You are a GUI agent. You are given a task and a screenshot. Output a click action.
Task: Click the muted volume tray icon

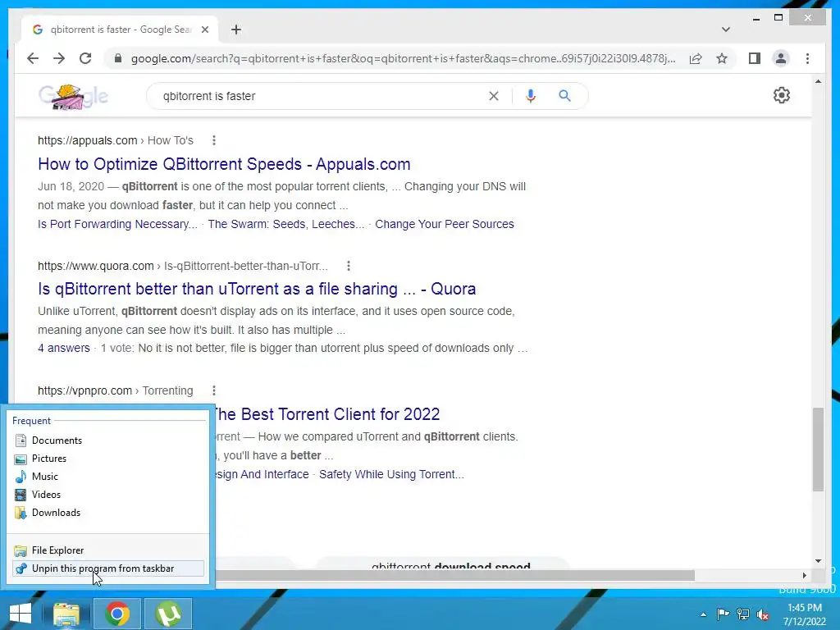tap(763, 614)
